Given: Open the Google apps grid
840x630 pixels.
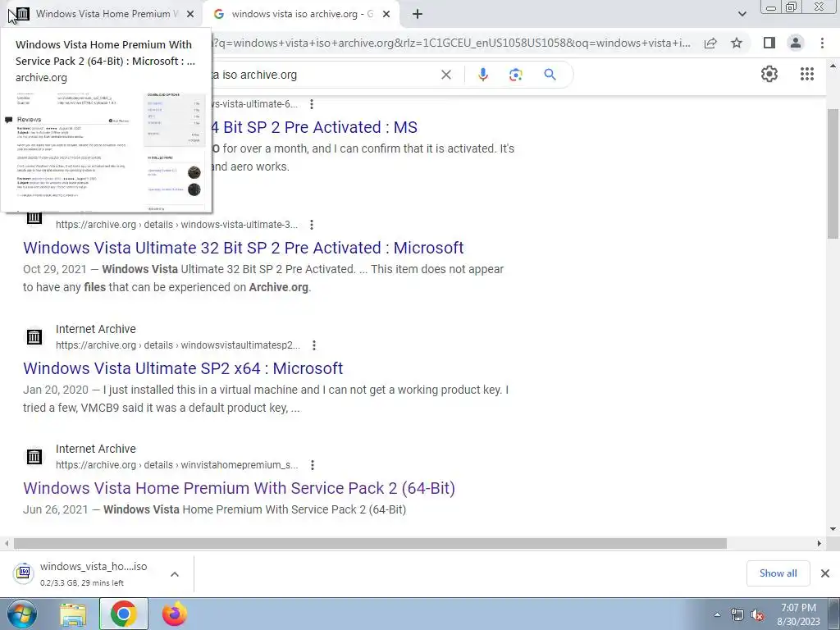Looking at the screenshot, I should click(807, 74).
